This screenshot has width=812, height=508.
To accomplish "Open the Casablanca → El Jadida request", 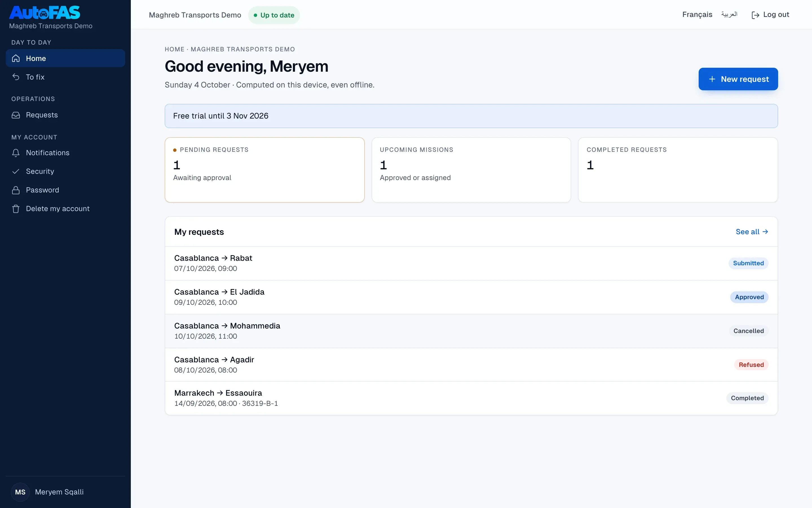I will point(471,297).
